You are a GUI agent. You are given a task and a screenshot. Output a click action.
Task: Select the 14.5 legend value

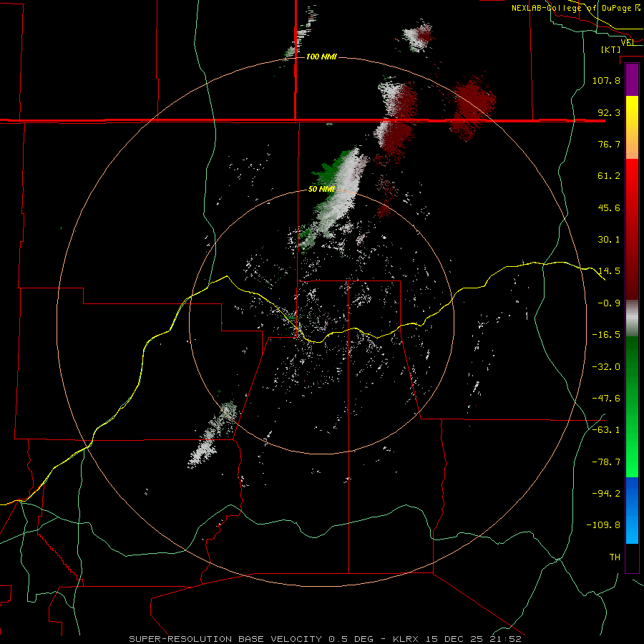coord(609,271)
